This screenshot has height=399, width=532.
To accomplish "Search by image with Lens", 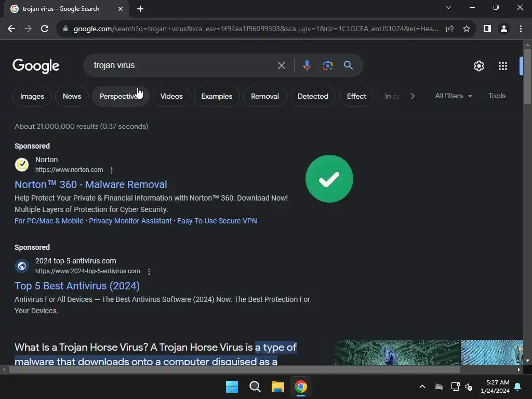I will click(327, 65).
